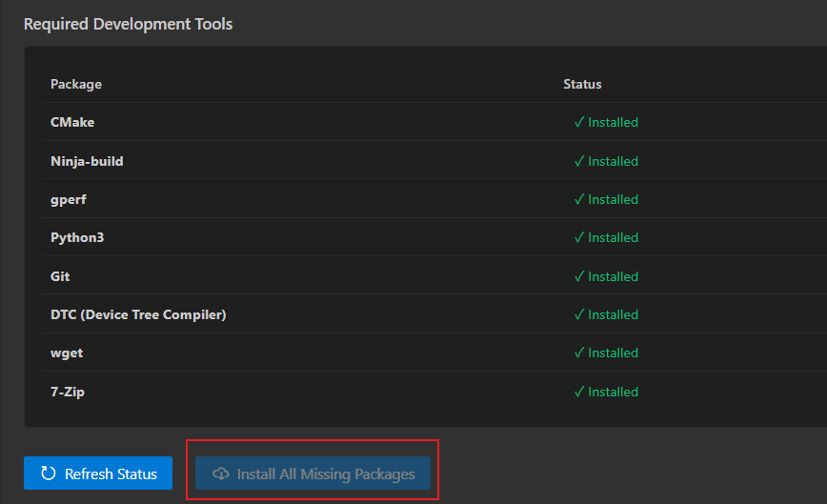
Task: Click the Required Development Tools heading
Action: click(128, 24)
